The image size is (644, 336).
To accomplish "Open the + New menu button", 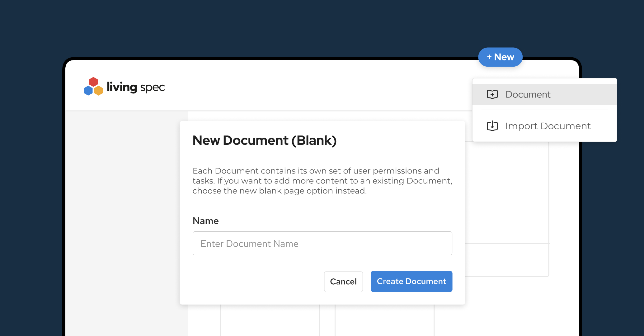I will pyautogui.click(x=500, y=57).
